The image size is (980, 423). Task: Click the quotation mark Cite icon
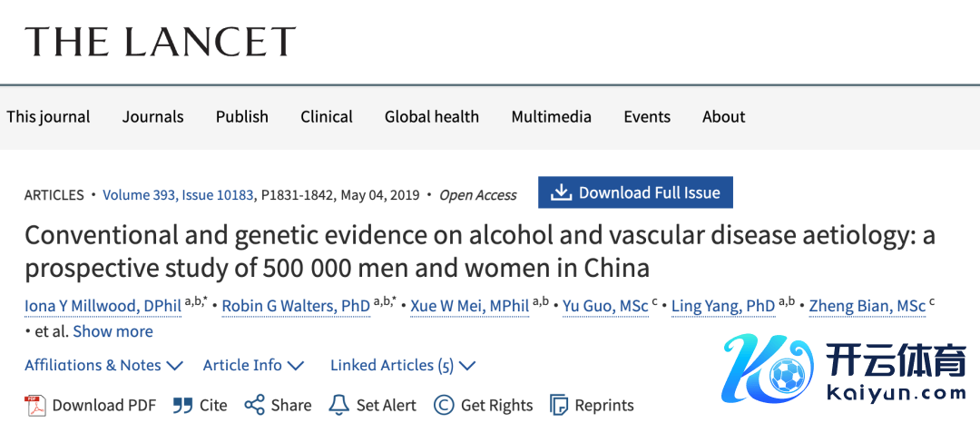click(x=182, y=405)
